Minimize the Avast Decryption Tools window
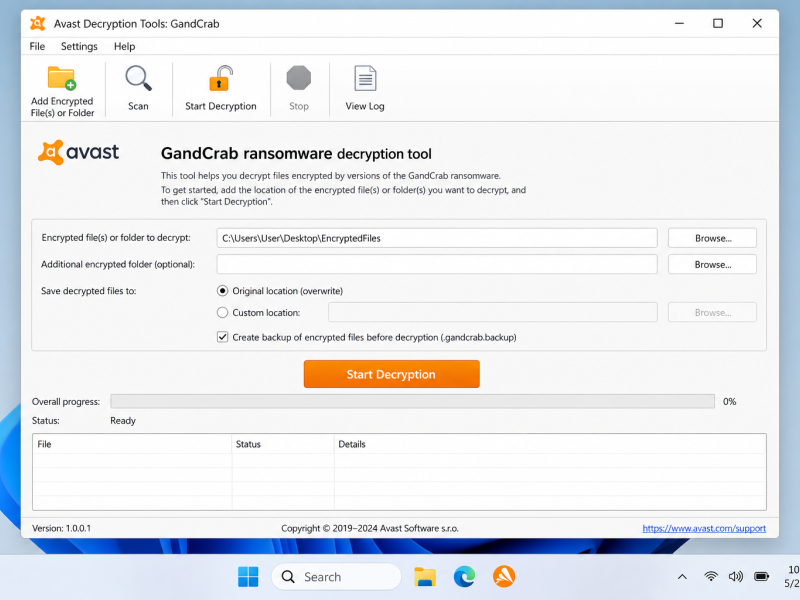The image size is (800, 600). [679, 23]
